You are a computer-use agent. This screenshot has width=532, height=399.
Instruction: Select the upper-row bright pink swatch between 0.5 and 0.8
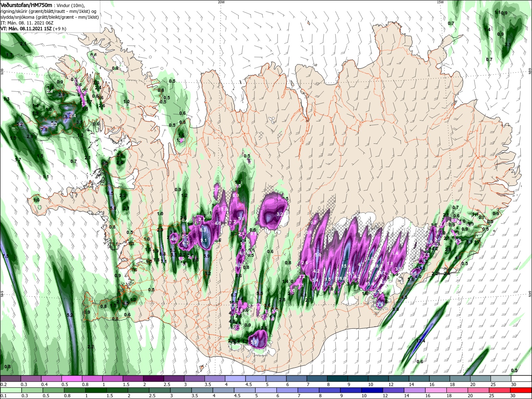(71, 379)
